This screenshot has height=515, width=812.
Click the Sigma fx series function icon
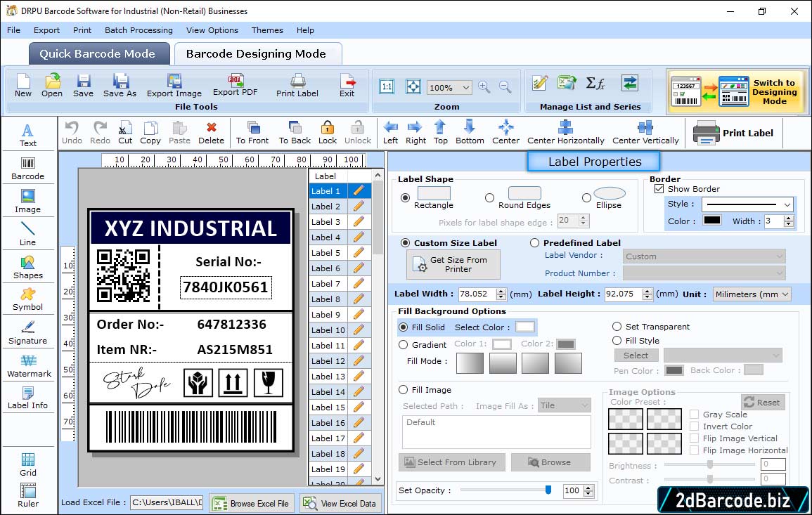[x=595, y=83]
